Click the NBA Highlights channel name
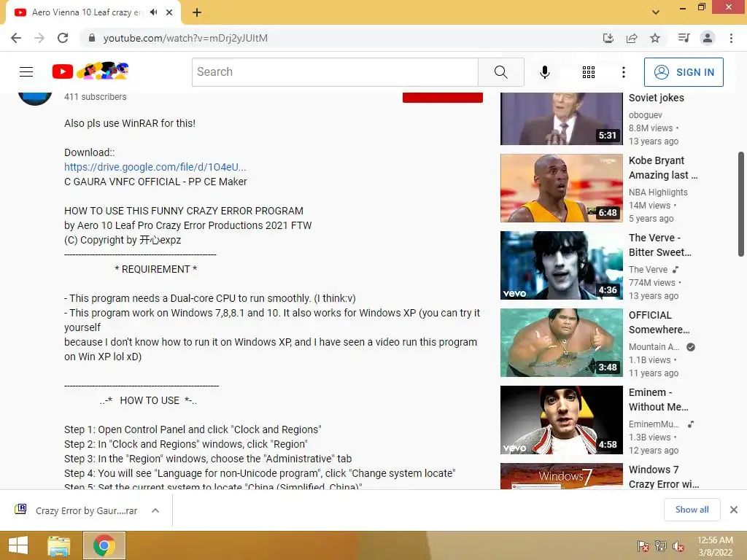The image size is (747, 560). [x=658, y=192]
